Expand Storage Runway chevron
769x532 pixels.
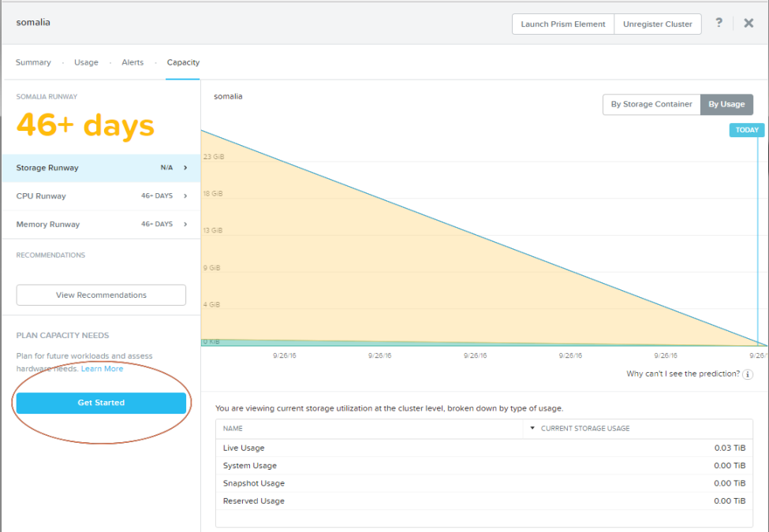185,168
